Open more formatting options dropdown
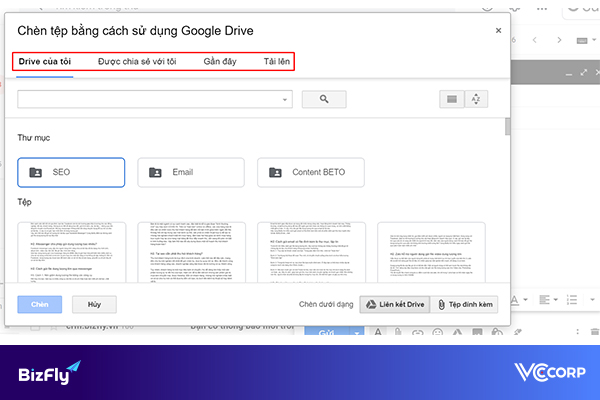600x400 pixels. [593, 300]
